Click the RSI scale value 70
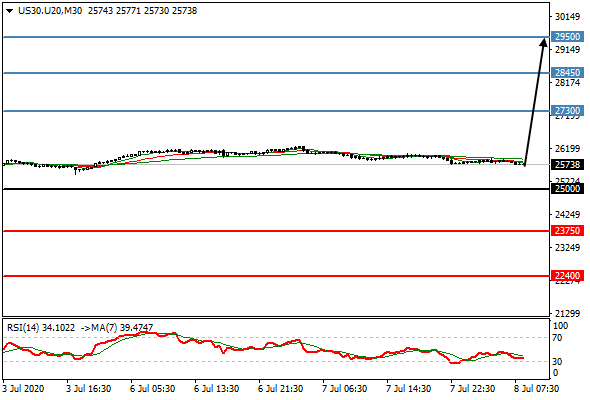The image size is (590, 400). 557,338
